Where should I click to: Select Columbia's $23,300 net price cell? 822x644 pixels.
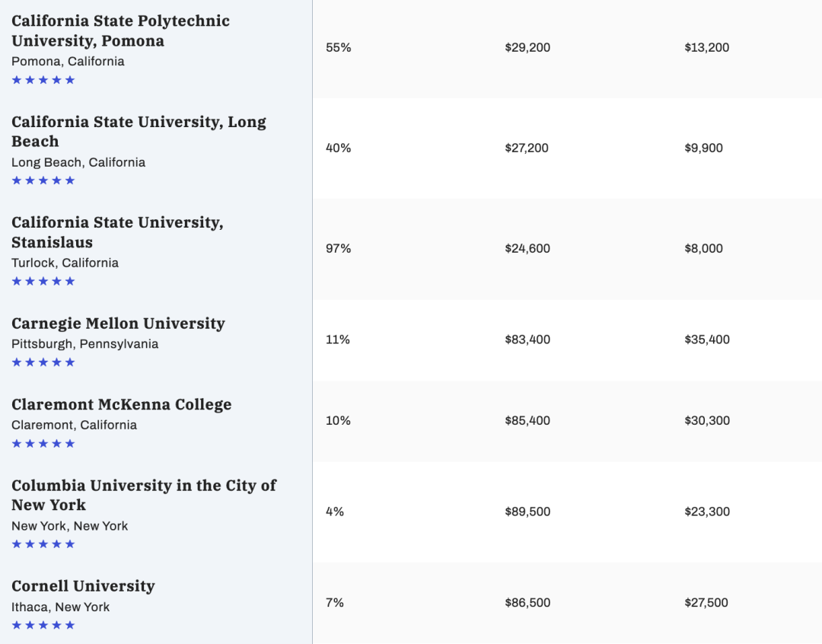tap(706, 512)
